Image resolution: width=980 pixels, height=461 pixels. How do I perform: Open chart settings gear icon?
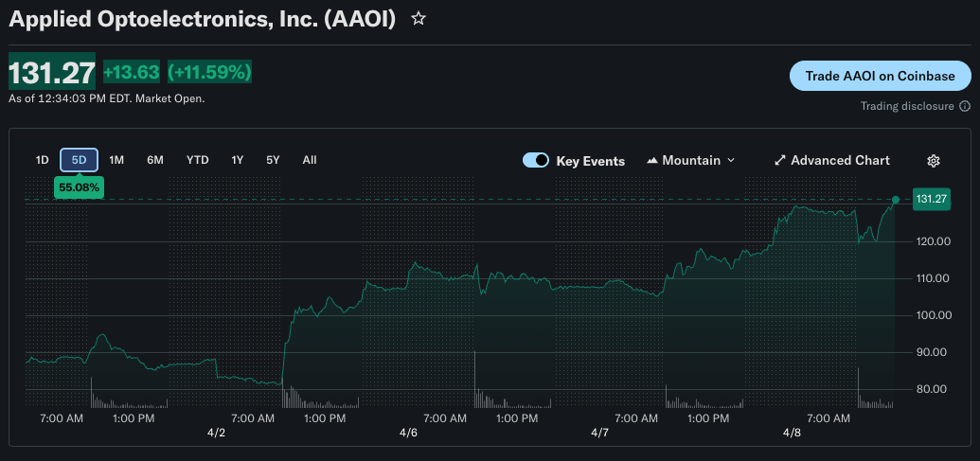933,161
